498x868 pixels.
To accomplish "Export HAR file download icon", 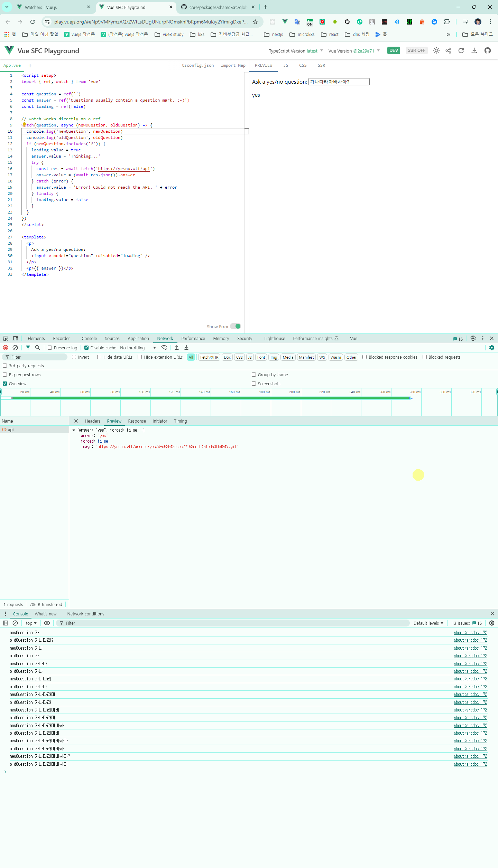I will (186, 348).
